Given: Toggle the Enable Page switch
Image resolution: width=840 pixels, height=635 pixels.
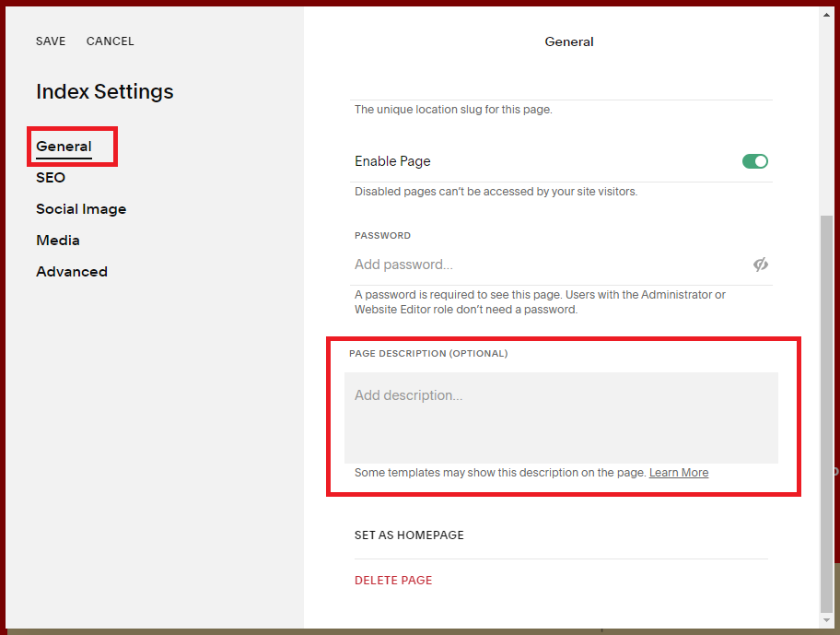Looking at the screenshot, I should click(x=755, y=161).
